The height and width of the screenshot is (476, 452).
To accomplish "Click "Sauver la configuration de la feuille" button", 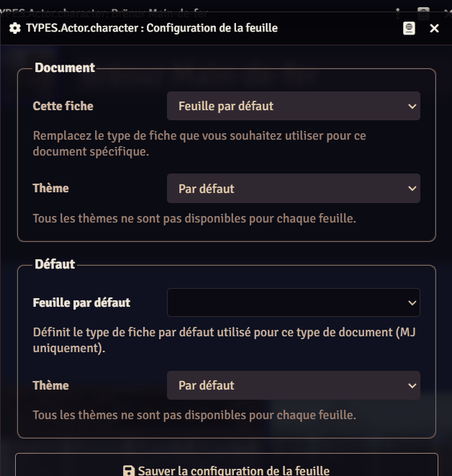I will pyautogui.click(x=227, y=470).
